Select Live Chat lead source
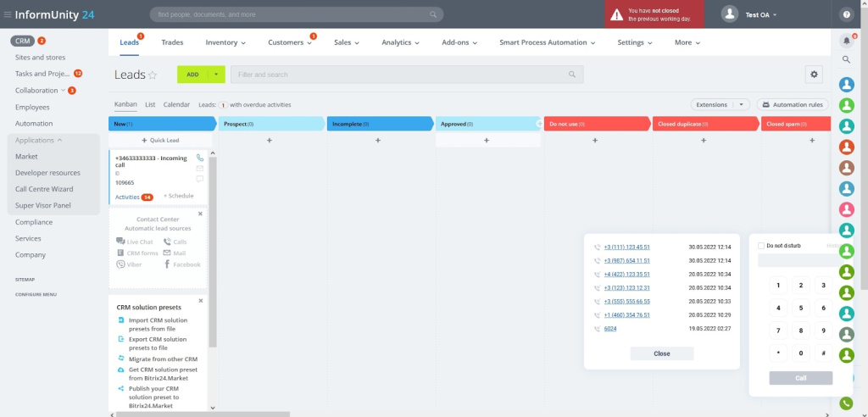 135,242
